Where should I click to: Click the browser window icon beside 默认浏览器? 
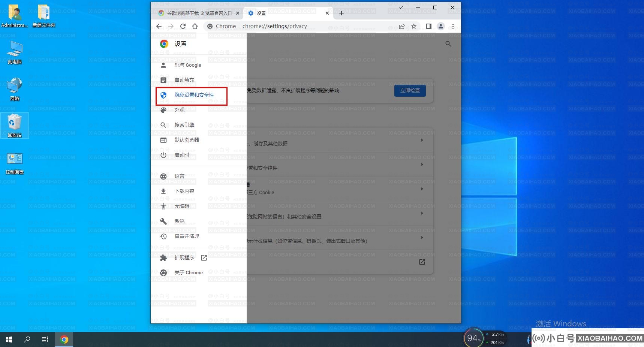[x=163, y=140]
